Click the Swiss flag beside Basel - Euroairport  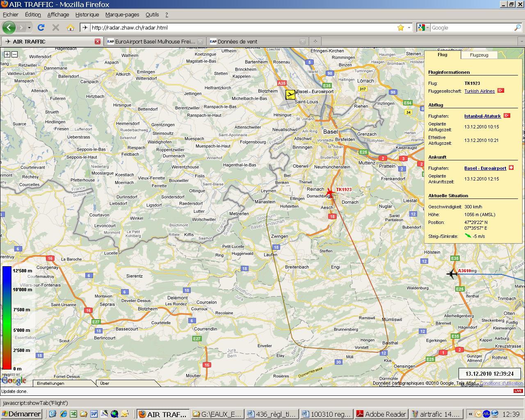[x=511, y=168]
